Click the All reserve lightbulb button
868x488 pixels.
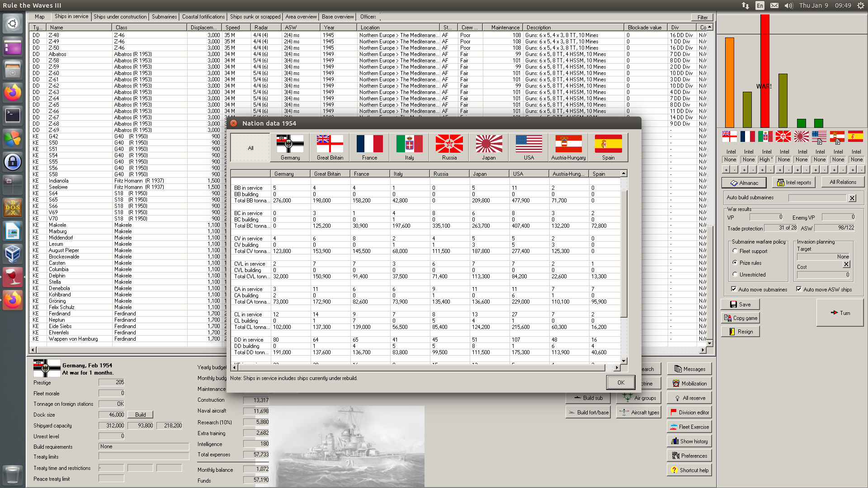(x=689, y=398)
